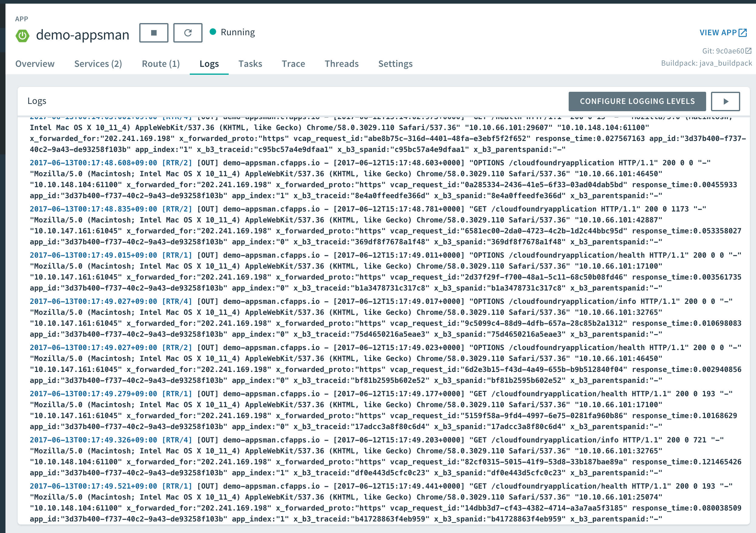756x533 pixels.
Task: Start log streaming with play button
Action: [x=725, y=101]
